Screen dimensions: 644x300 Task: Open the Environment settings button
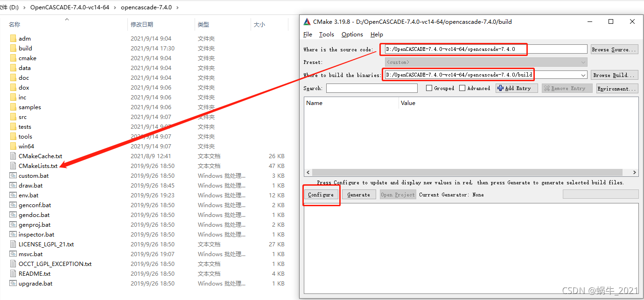point(617,88)
